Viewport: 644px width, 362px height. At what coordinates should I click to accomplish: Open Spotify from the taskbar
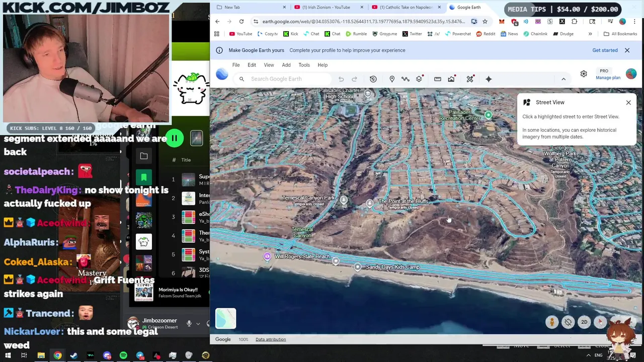pyautogui.click(x=123, y=355)
